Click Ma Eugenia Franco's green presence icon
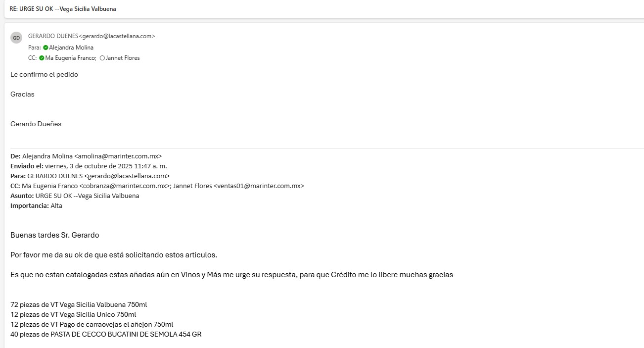 [x=42, y=58]
